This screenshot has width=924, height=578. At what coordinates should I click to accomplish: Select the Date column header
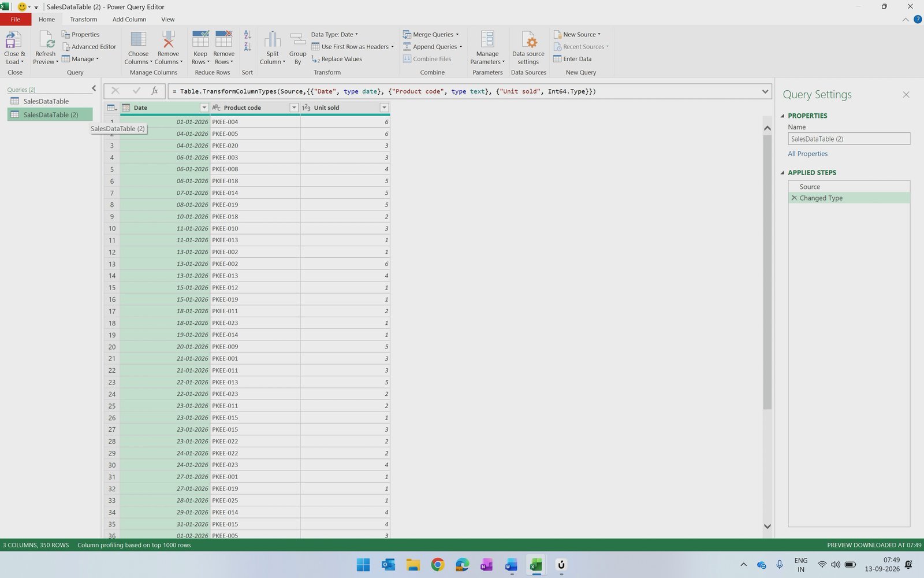pos(165,108)
